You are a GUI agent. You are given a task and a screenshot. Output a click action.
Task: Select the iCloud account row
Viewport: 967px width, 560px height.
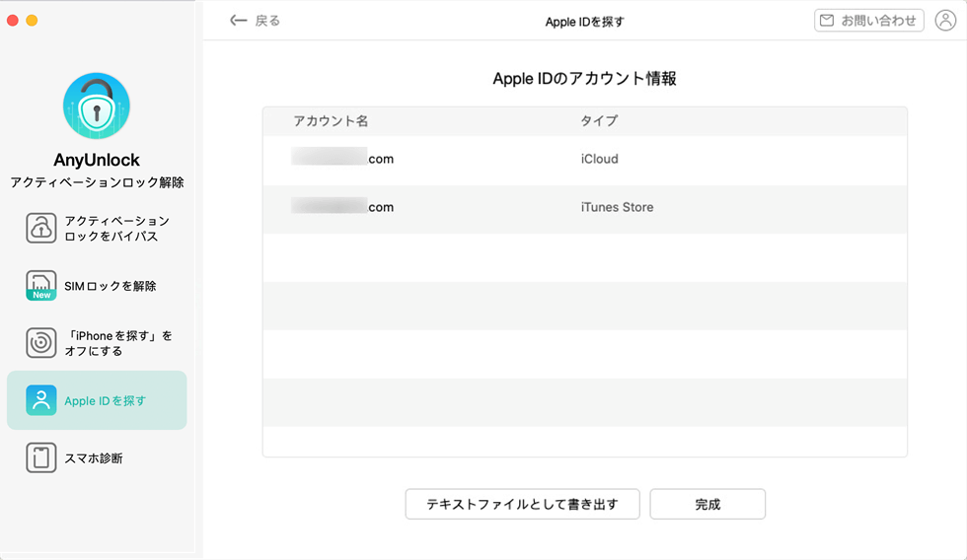[x=584, y=159]
